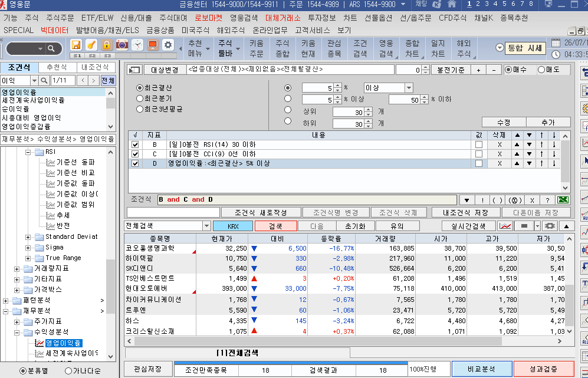The image size is (588, 378).
Task: Expand the 기타지표 tree folder
Action: [17, 280]
